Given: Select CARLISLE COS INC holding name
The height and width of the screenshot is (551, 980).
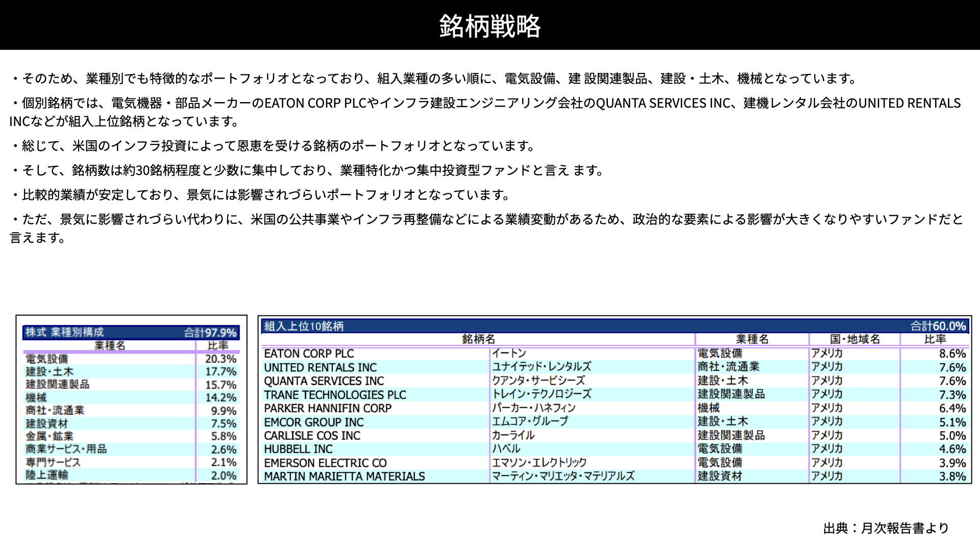Looking at the screenshot, I should [x=312, y=436].
